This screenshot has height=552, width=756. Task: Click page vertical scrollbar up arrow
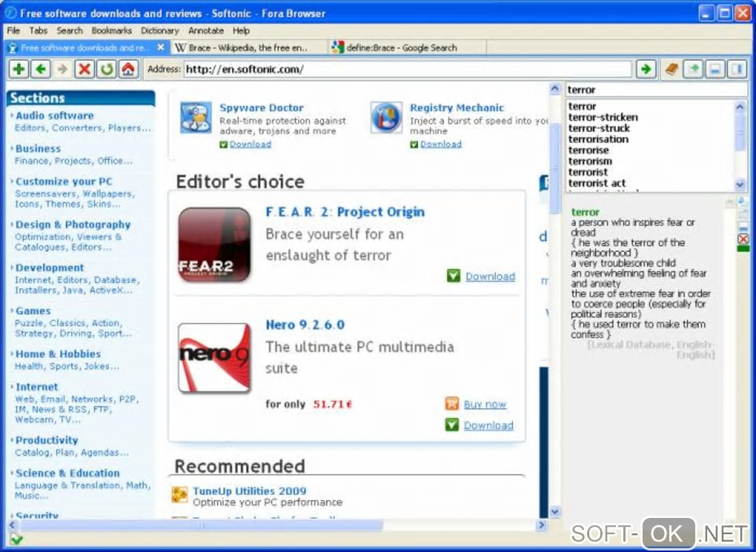(x=555, y=89)
